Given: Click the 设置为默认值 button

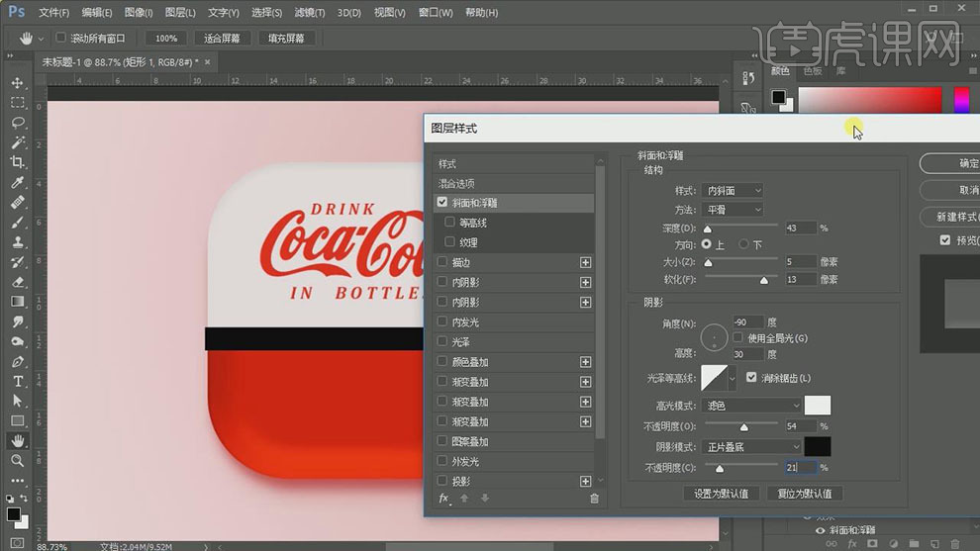Looking at the screenshot, I should click(x=721, y=493).
